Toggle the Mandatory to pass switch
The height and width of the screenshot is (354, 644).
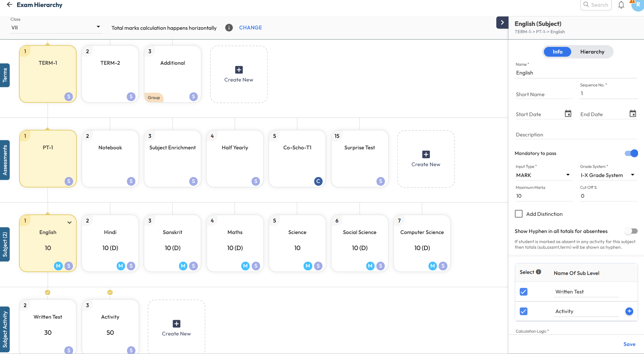(631, 153)
